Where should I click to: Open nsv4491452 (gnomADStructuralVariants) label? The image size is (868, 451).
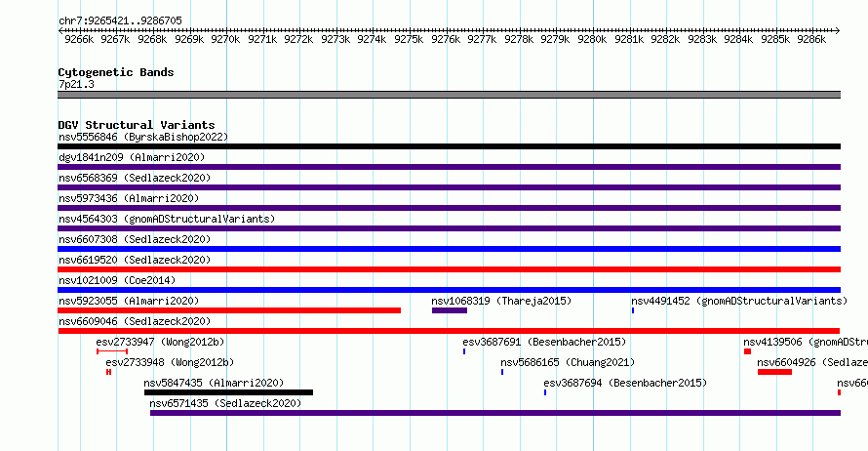739,301
